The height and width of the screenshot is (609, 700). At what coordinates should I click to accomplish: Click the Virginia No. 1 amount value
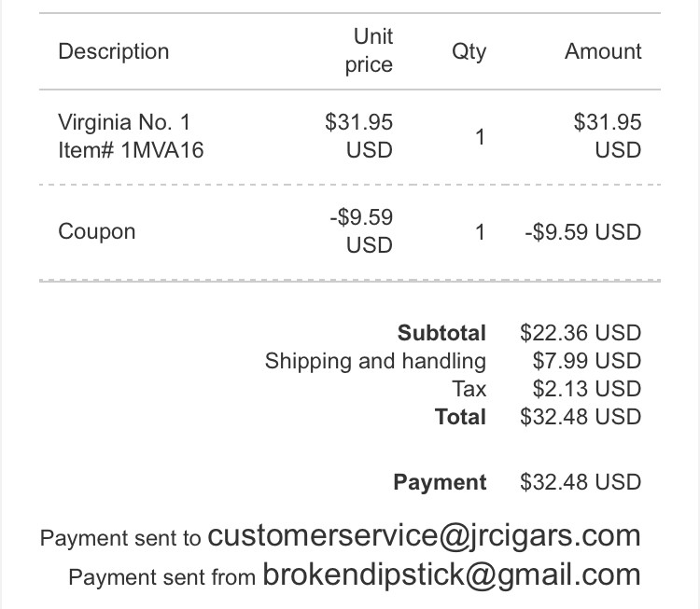click(x=608, y=135)
